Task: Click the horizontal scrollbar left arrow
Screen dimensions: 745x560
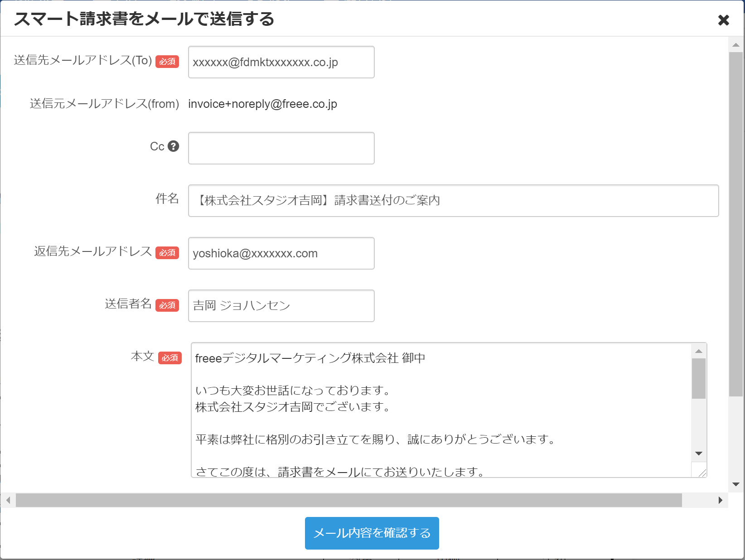Action: click(x=8, y=500)
